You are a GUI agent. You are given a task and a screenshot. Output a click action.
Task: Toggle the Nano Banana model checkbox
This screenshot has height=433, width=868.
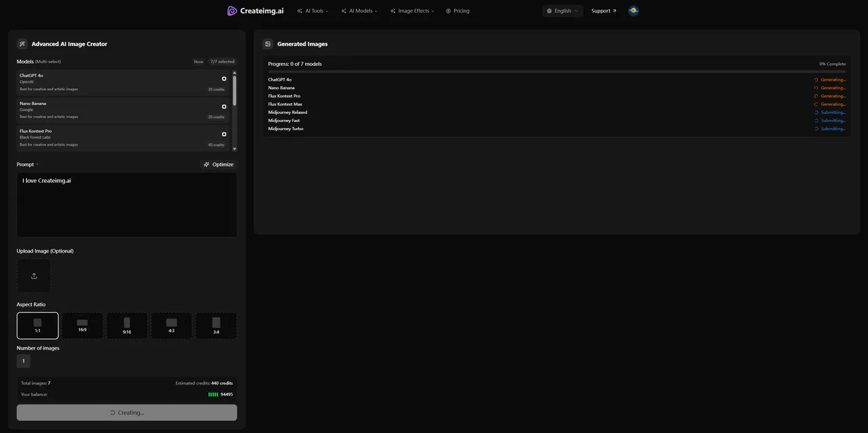point(224,106)
